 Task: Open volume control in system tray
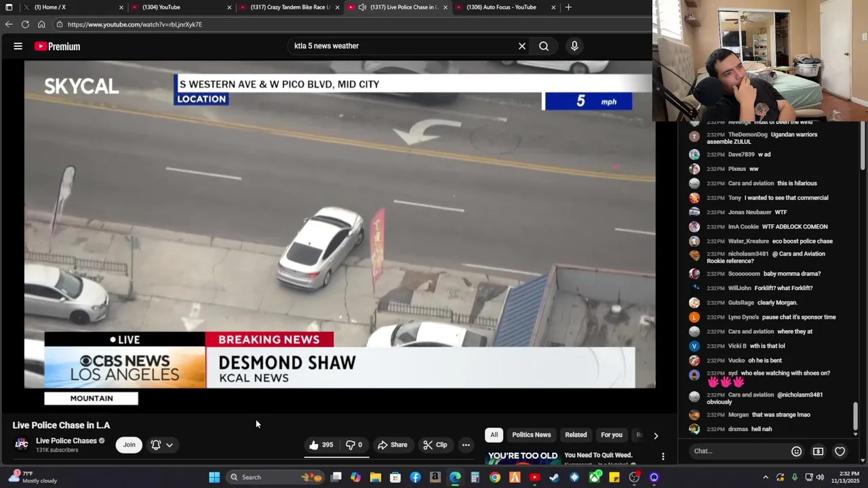[820, 477]
